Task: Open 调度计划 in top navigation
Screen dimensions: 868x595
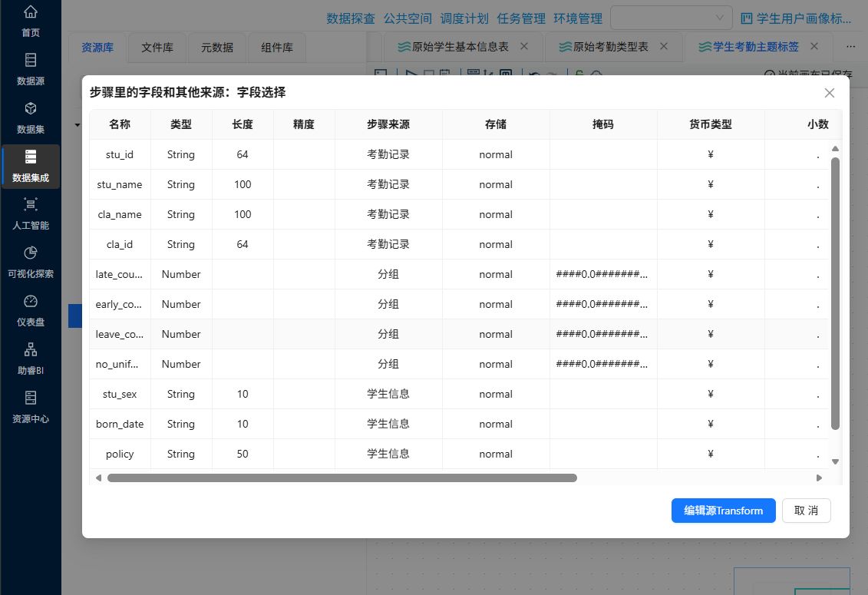Action: (464, 19)
